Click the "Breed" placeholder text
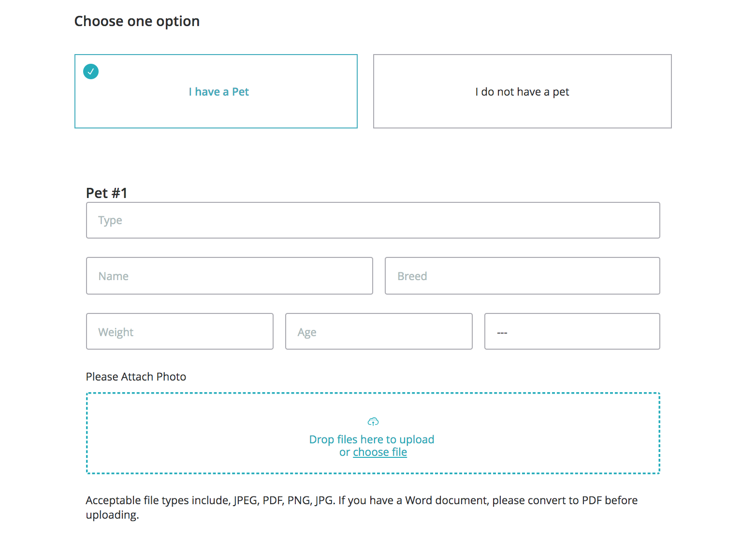Image resolution: width=756 pixels, height=538 pixels. tap(412, 276)
